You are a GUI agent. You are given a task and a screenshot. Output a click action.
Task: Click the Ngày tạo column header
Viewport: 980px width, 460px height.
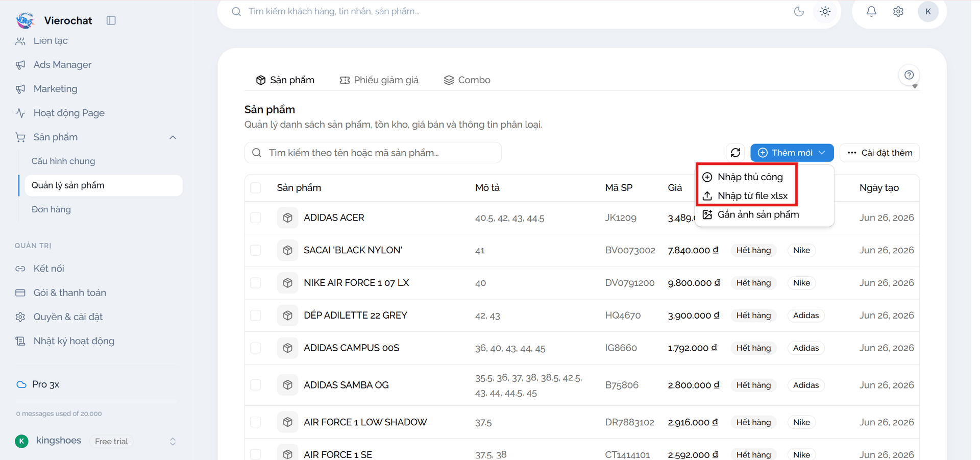pos(879,188)
